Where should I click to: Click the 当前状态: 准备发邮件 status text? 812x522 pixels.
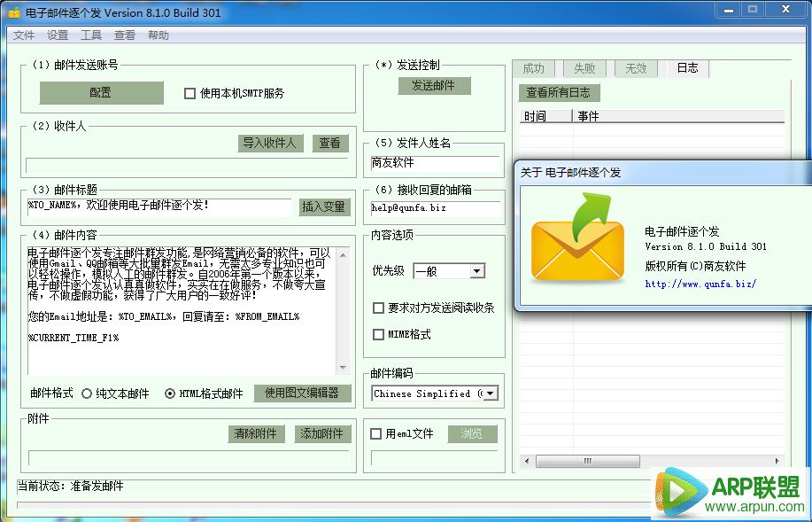71,487
